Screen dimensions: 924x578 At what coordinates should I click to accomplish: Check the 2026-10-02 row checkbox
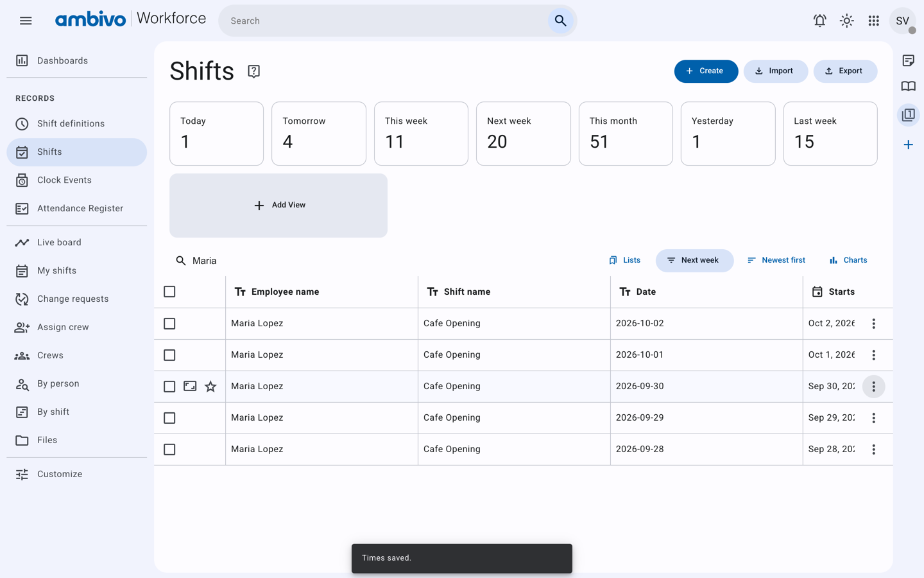[x=169, y=324]
